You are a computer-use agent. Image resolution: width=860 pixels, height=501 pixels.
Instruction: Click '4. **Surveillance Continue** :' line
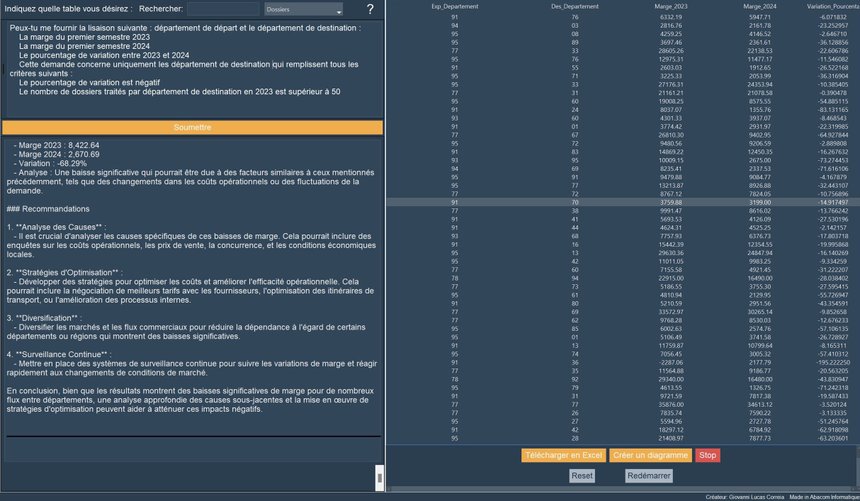59,354
